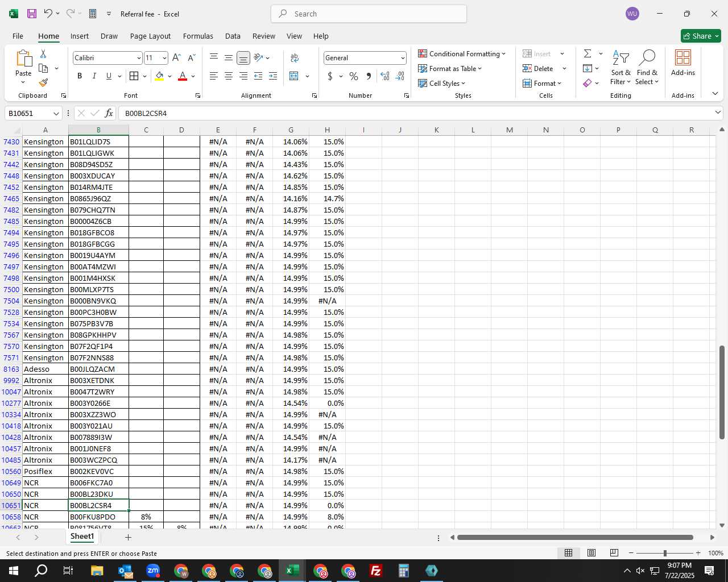Switch to the Review tab
728x582 pixels.
[x=264, y=36]
